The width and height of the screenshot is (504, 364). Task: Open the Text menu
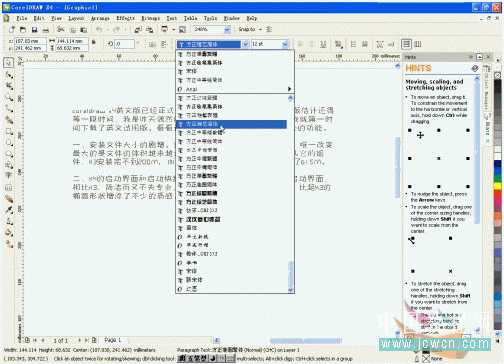[172, 18]
